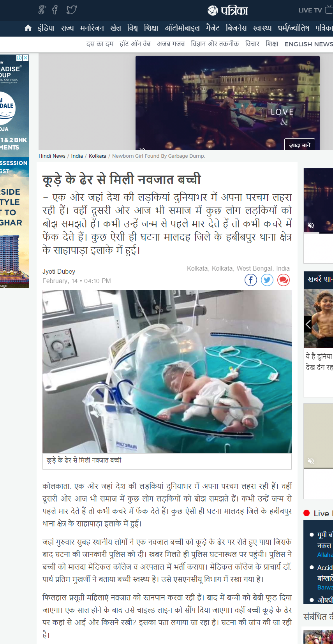Unmute the top sidebar video
Viewport: 333px width, 644px height.
(x=311, y=225)
